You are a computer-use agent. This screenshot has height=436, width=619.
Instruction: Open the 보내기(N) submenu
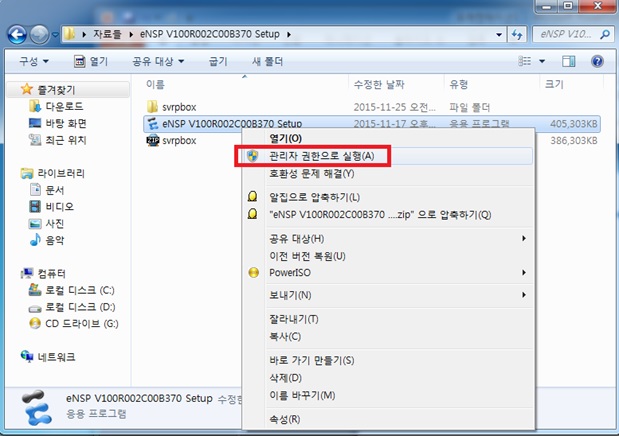coord(388,295)
